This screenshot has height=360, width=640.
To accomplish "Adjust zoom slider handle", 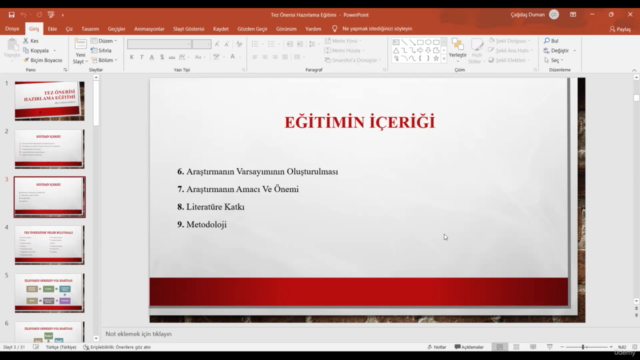I will (x=583, y=347).
